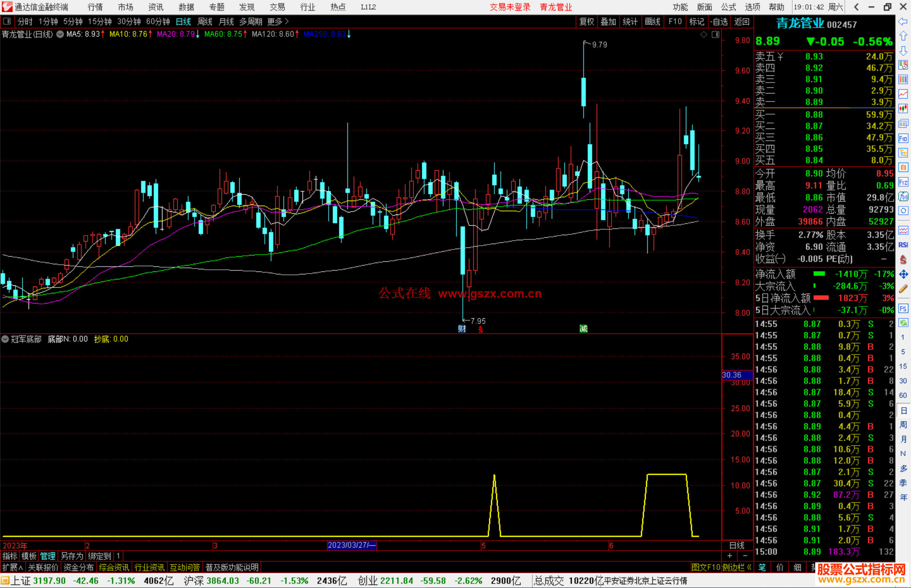Expand the 冠军底部 indicator dropdown arrow
The image size is (911, 588).
(x=5, y=339)
